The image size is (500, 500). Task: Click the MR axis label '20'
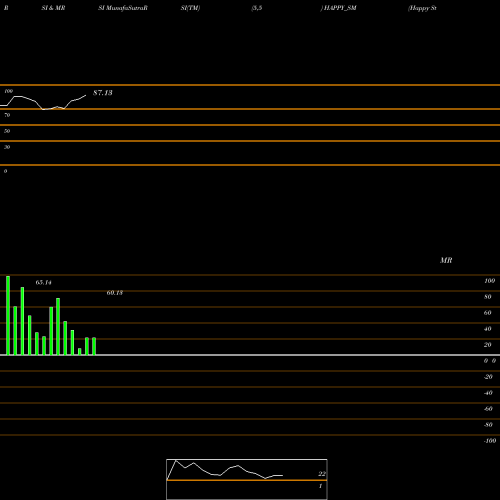click(488, 345)
